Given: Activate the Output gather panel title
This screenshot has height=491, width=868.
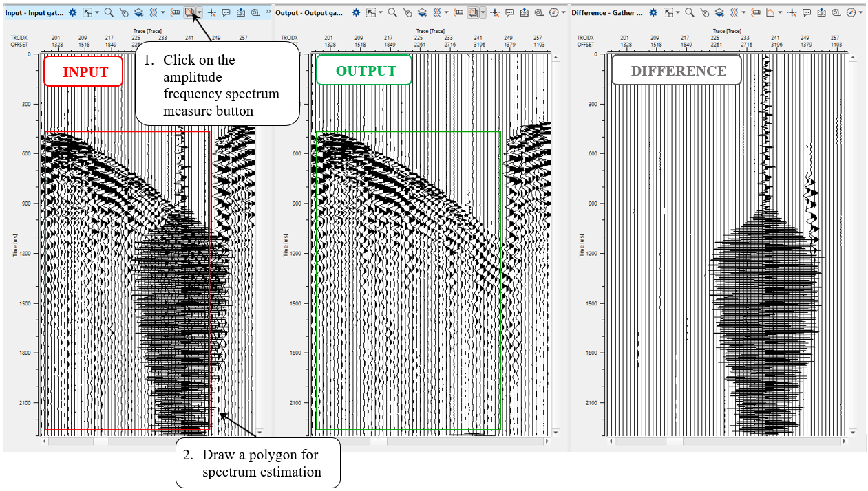Looking at the screenshot, I should 309,12.
